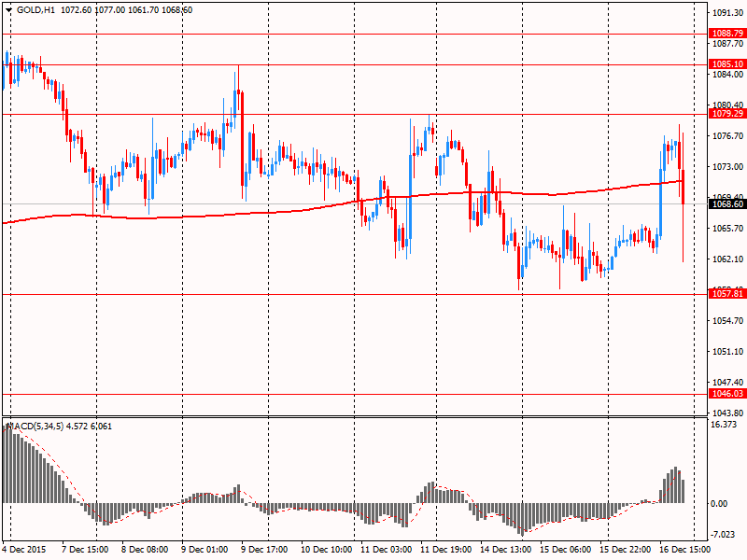Select the 16 Dec 15:00 time axis label
This screenshot has width=747, height=560.
685,549
